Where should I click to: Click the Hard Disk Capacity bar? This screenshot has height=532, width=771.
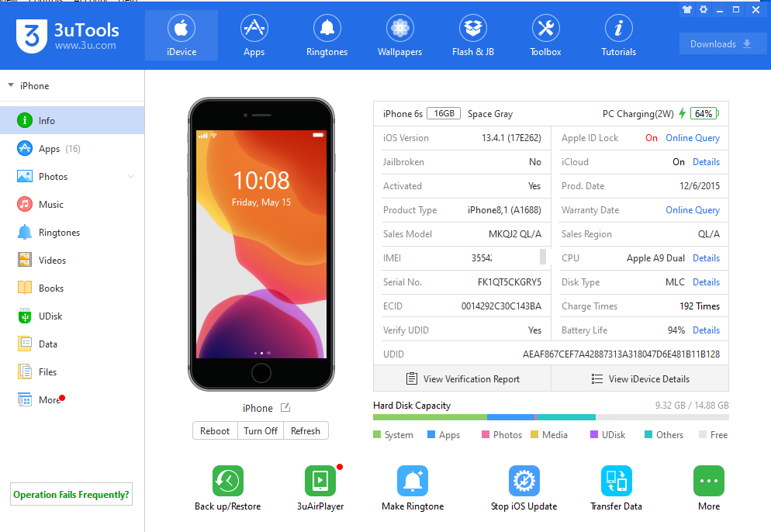click(x=551, y=417)
